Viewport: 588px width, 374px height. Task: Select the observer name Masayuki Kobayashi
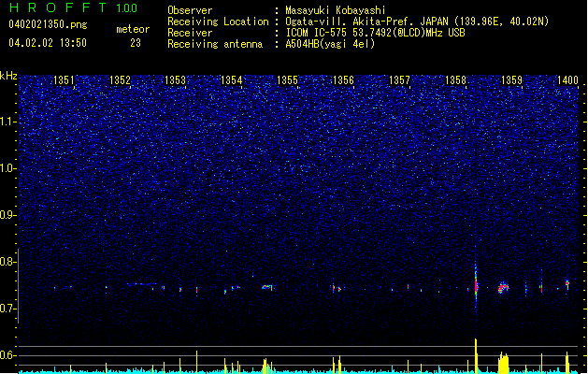pyautogui.click(x=336, y=10)
